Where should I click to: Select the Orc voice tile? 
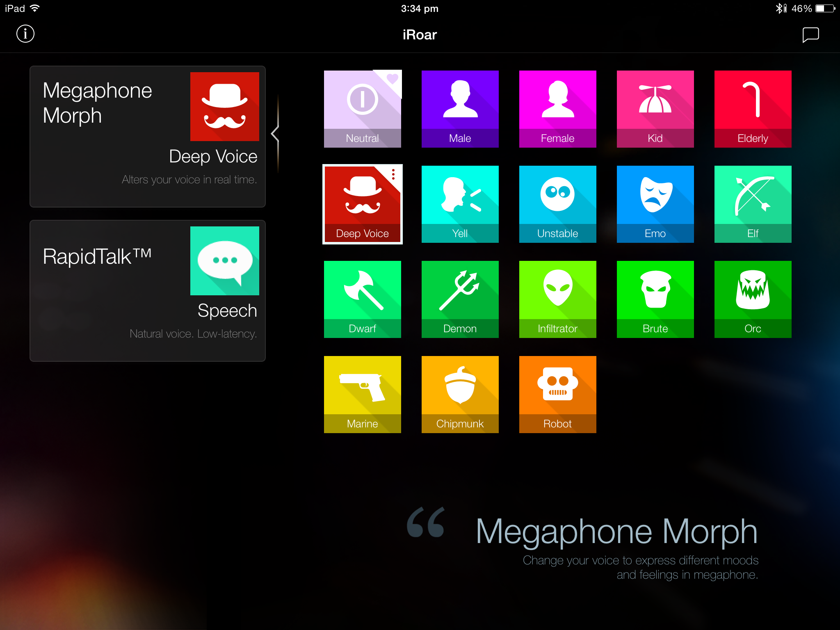(x=753, y=299)
